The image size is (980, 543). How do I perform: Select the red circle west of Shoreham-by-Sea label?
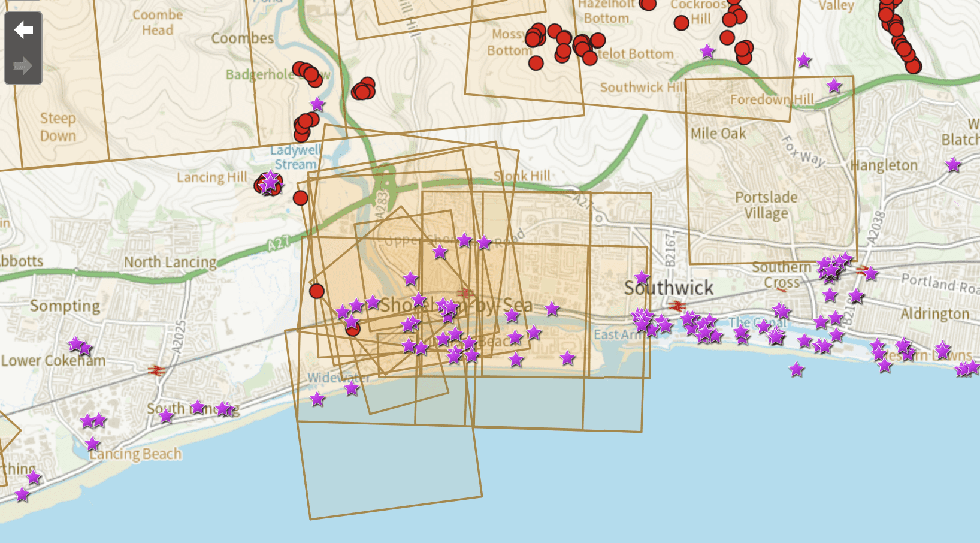point(317,291)
